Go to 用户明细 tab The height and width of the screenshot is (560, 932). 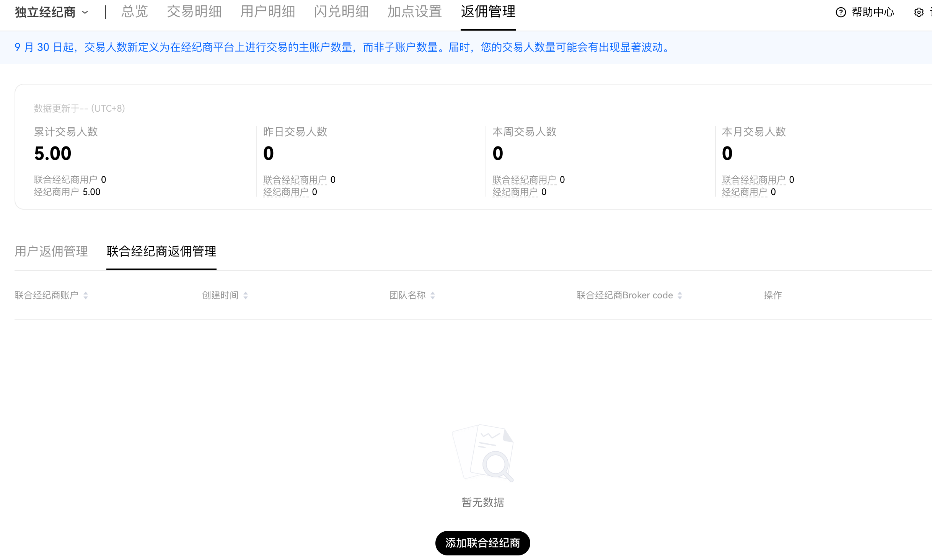pos(267,11)
